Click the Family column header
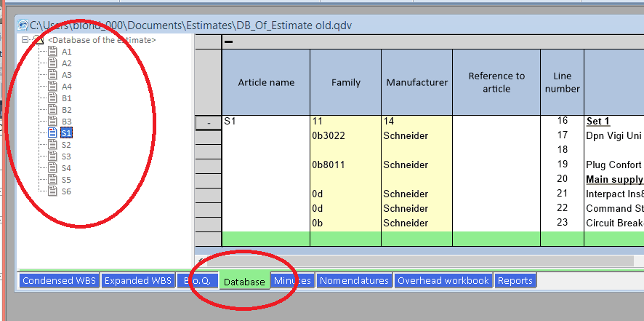This screenshot has width=644, height=321. click(x=345, y=82)
